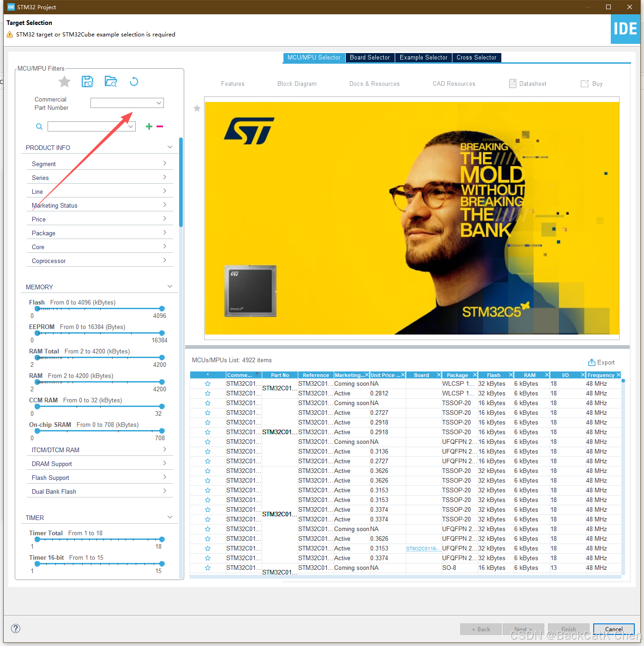Click the search text input field
644x646 pixels.
pyautogui.click(x=87, y=126)
